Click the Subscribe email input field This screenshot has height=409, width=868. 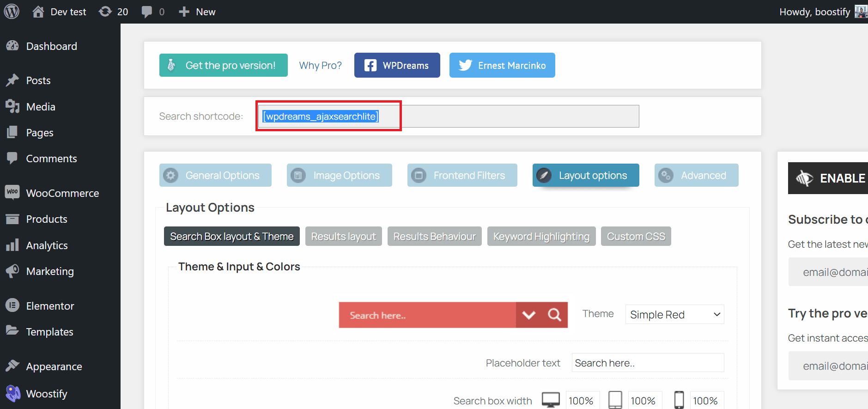pos(828,272)
